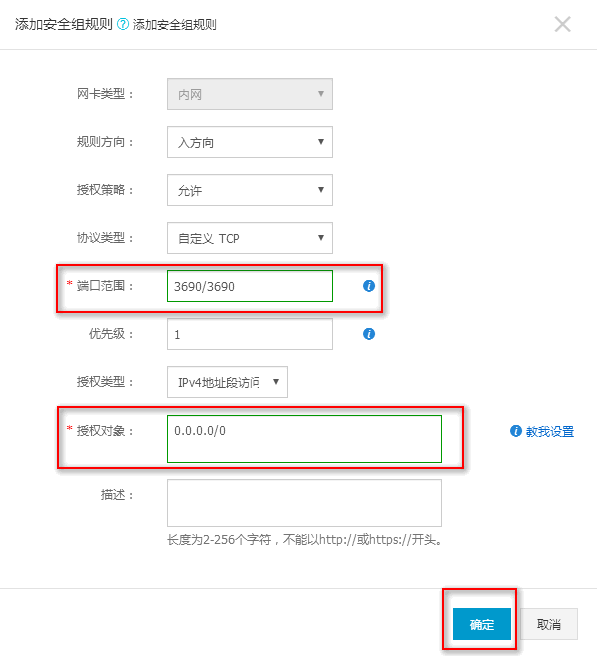Confirm with the blue 确定 button
This screenshot has height=656, width=597.
coord(482,624)
